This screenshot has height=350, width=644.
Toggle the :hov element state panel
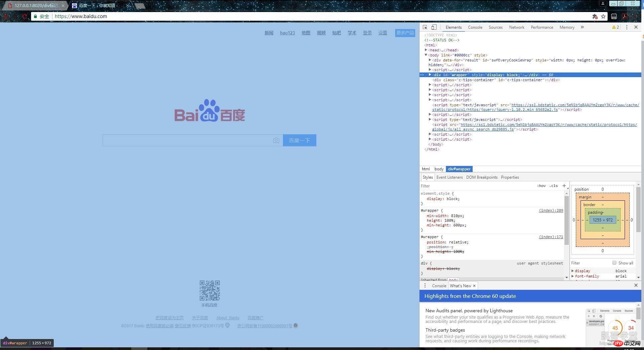point(541,186)
